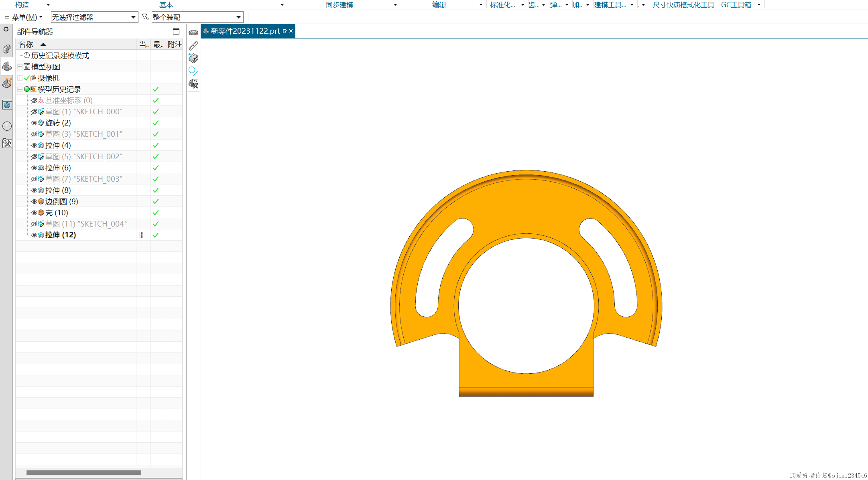The image size is (868, 480).
Task: Click the datum coordinate system (0) icon
Action: (x=41, y=100)
